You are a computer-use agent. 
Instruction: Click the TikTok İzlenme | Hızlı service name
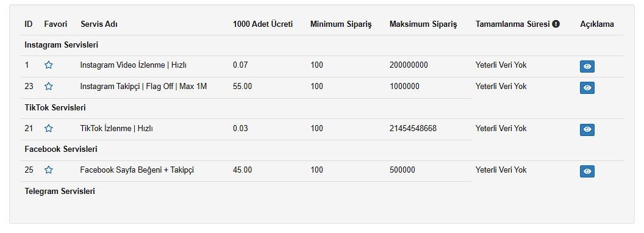(116, 129)
